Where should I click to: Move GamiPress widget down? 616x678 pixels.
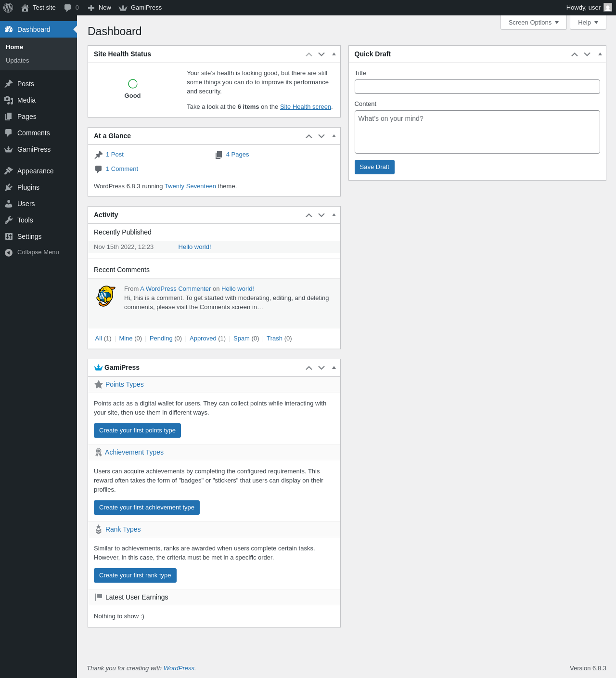click(321, 368)
